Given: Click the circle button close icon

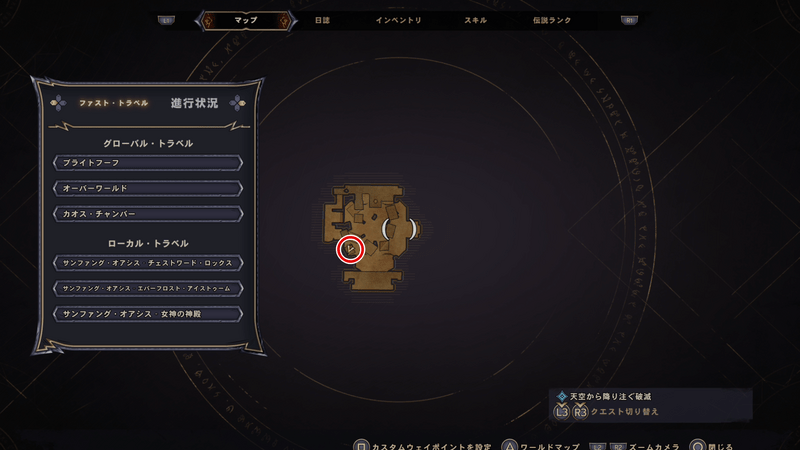Looking at the screenshot, I should (x=697, y=445).
